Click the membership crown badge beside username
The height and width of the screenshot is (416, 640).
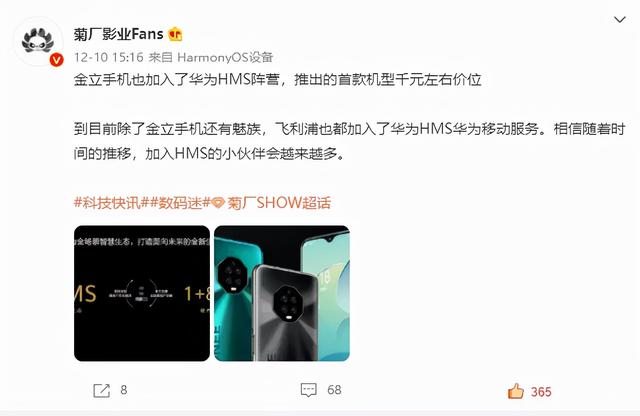[175, 34]
